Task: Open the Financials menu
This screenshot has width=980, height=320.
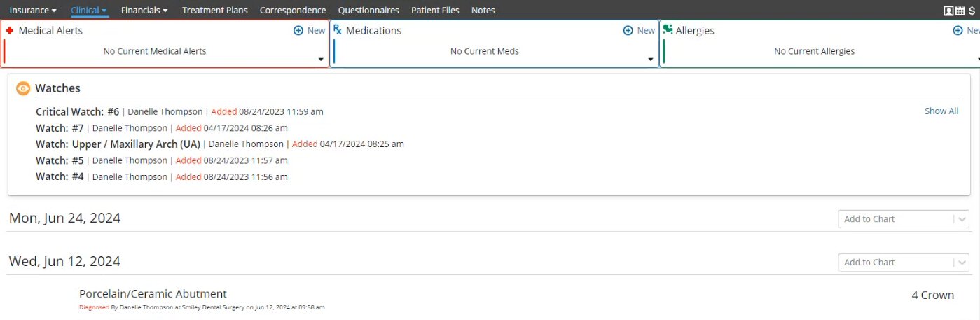Action: tap(144, 11)
